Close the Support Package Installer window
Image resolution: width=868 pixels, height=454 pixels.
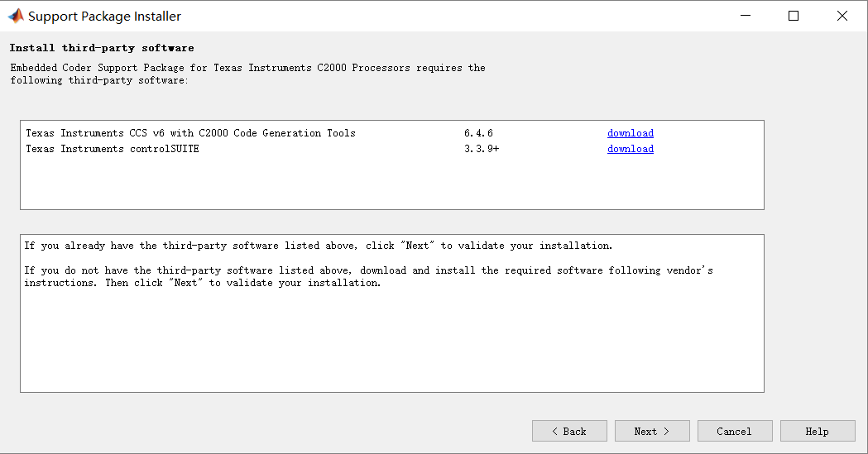coord(842,16)
